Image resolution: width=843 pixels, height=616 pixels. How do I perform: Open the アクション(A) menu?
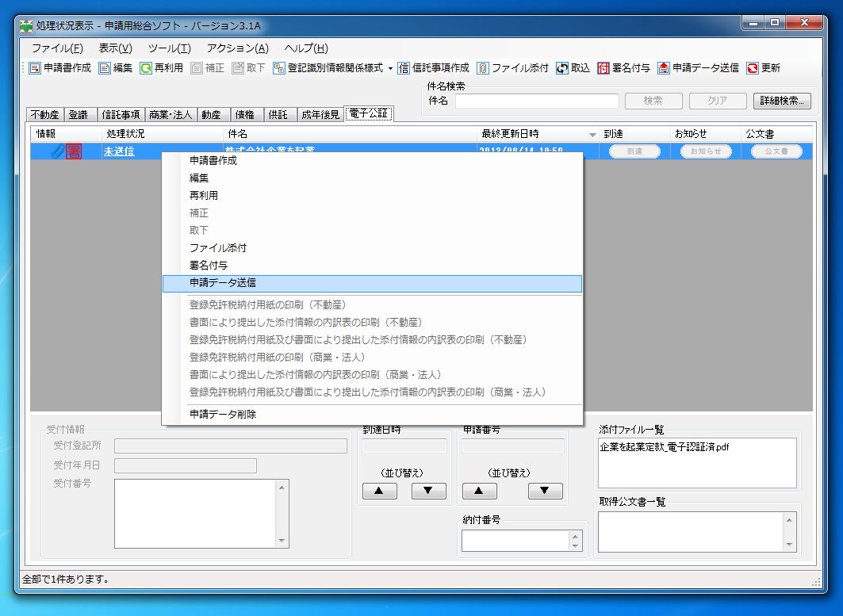pyautogui.click(x=238, y=48)
